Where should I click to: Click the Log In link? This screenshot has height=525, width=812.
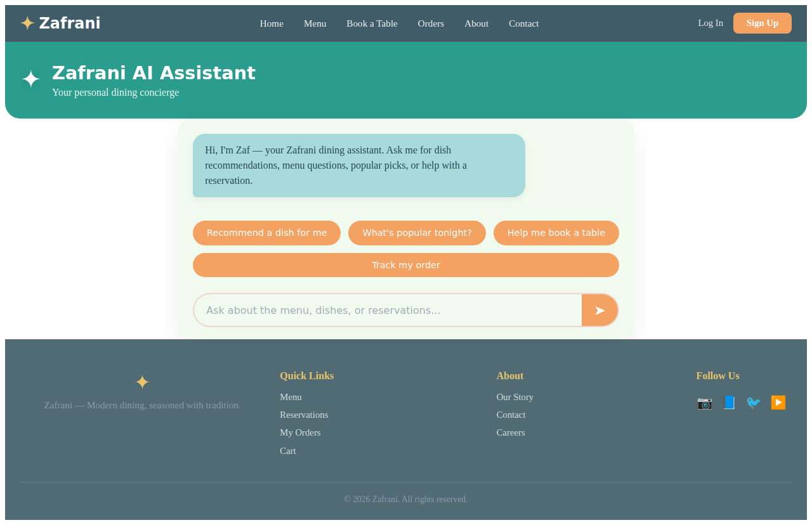click(710, 23)
